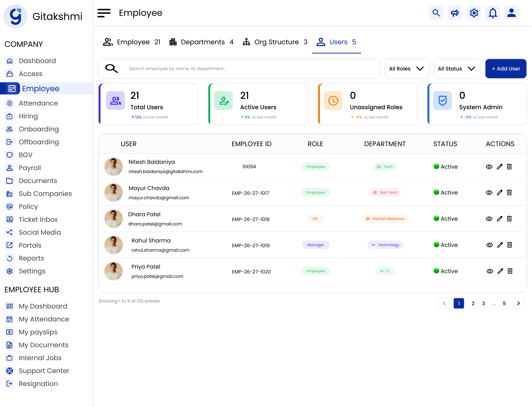Delete Mayur Chavda using trash icon
The image size is (532, 407).
[509, 193]
